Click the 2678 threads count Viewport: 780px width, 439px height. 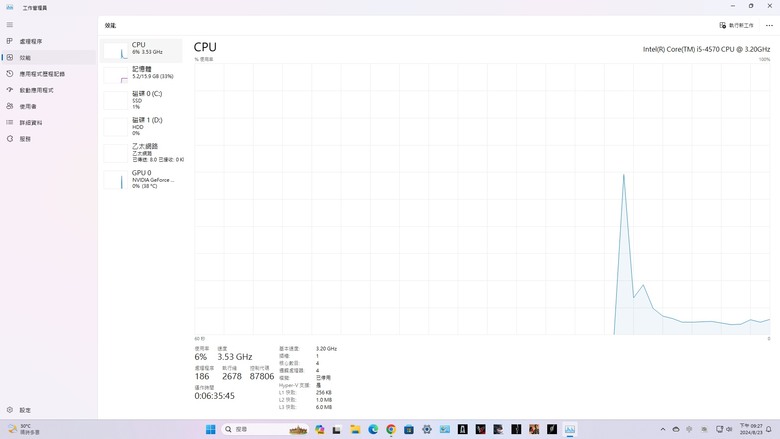[232, 376]
